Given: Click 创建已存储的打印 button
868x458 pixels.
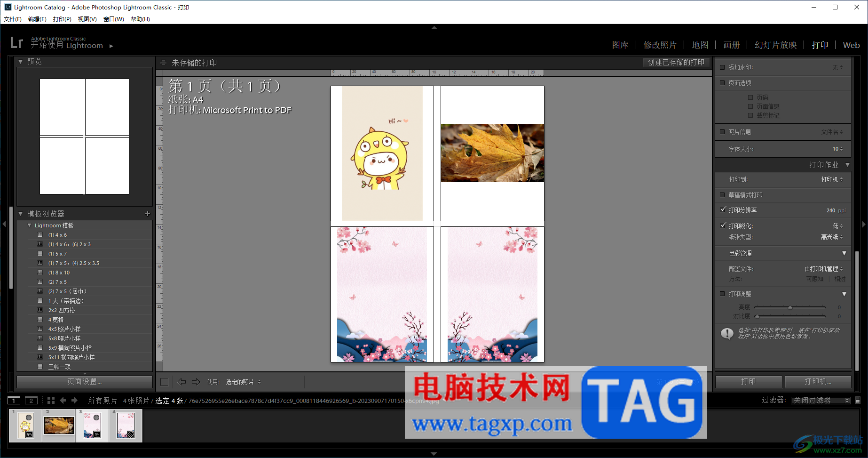Looking at the screenshot, I should coord(676,63).
